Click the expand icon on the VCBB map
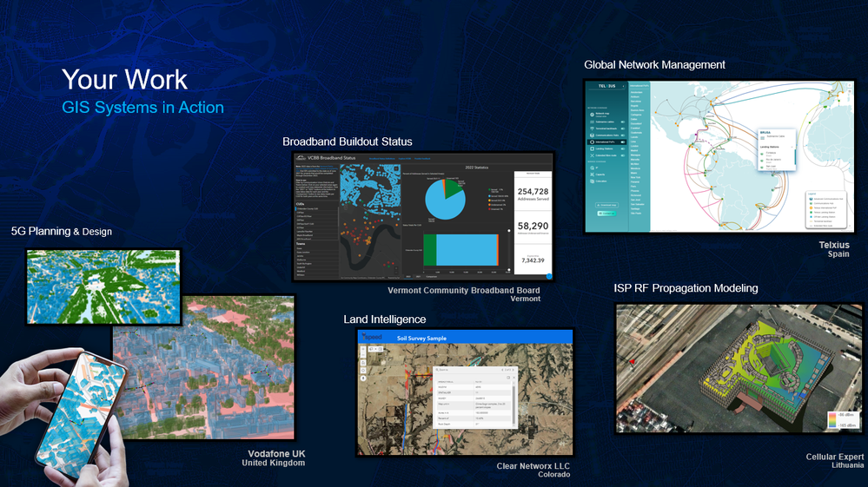 [396, 168]
